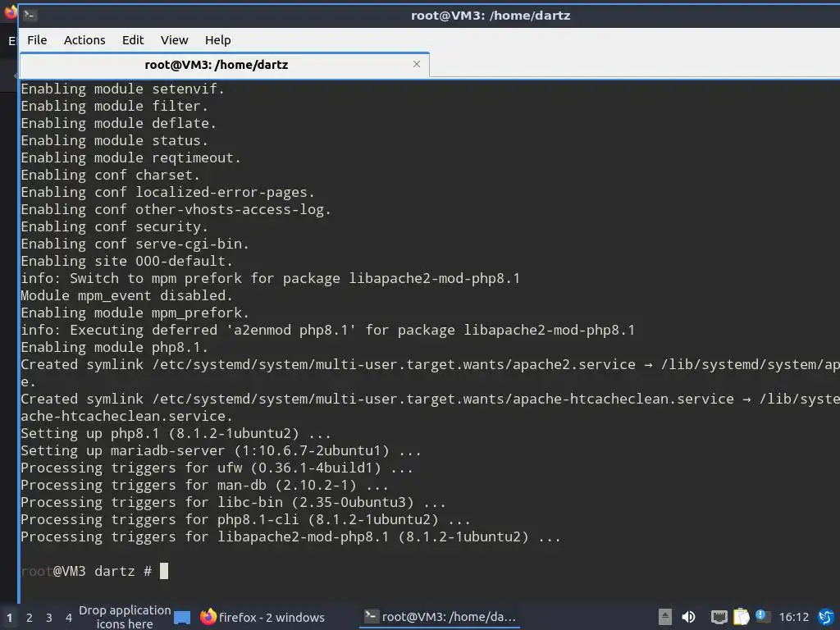Open the volume control tray icon
Viewport: 840px width, 630px height.
[688, 617]
